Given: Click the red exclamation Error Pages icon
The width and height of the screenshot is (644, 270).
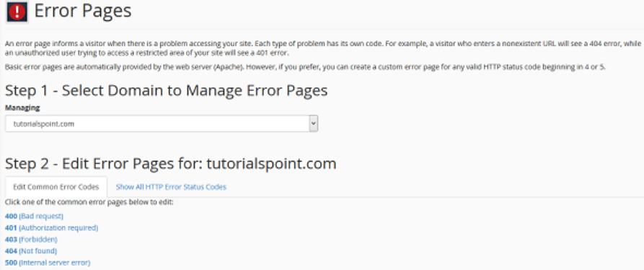Looking at the screenshot, I should pyautogui.click(x=17, y=12).
